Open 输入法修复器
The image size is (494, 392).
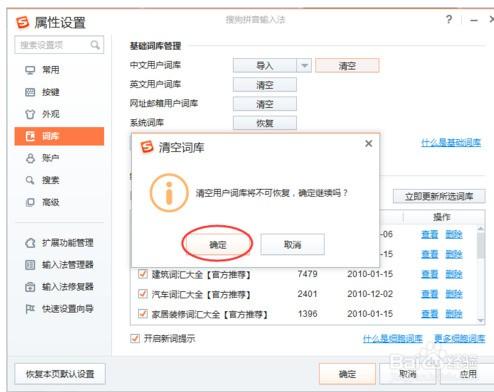tap(67, 287)
